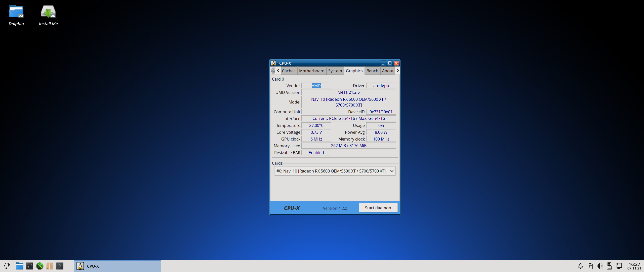Click the Start daemon button
644x272 pixels.
pyautogui.click(x=378, y=208)
